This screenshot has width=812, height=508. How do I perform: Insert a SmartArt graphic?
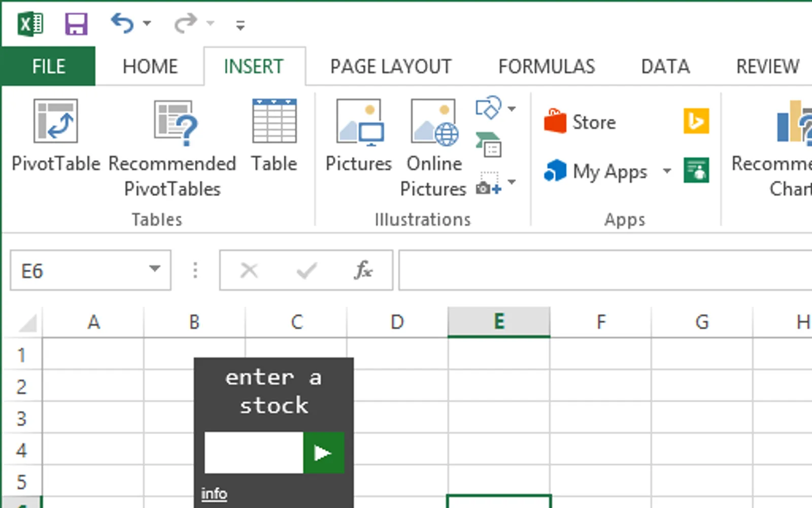489,145
